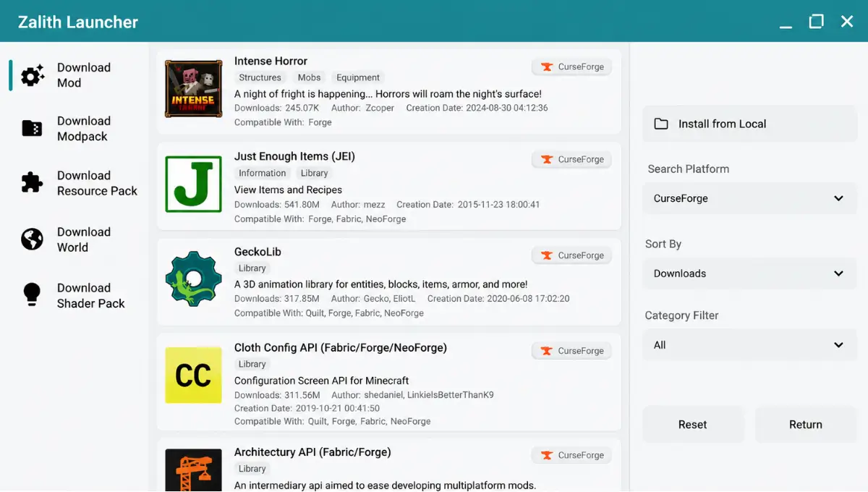This screenshot has height=492, width=868.
Task: Click the CurseForge badge on GeckoLib
Action: point(572,255)
